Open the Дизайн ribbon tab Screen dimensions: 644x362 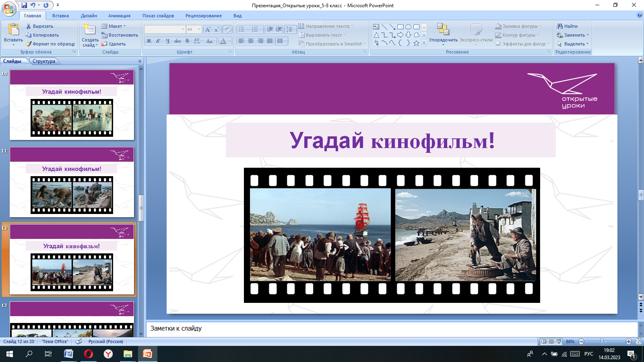[89, 16]
